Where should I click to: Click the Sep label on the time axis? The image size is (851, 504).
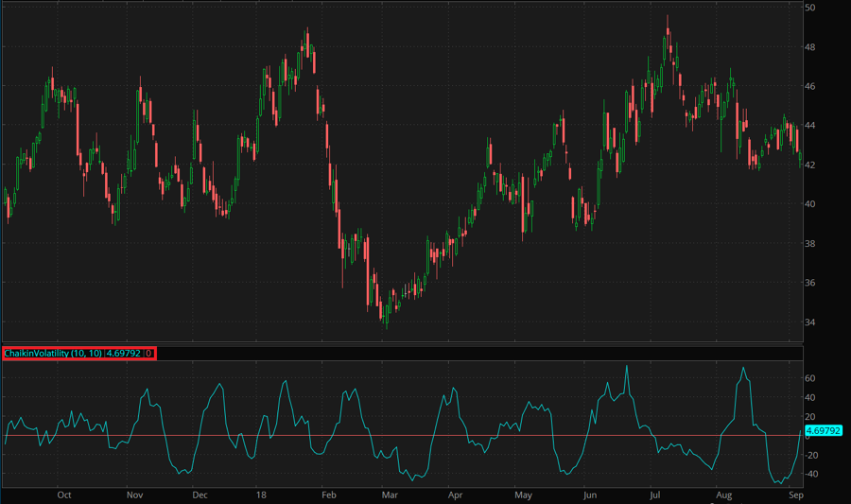tap(795, 495)
